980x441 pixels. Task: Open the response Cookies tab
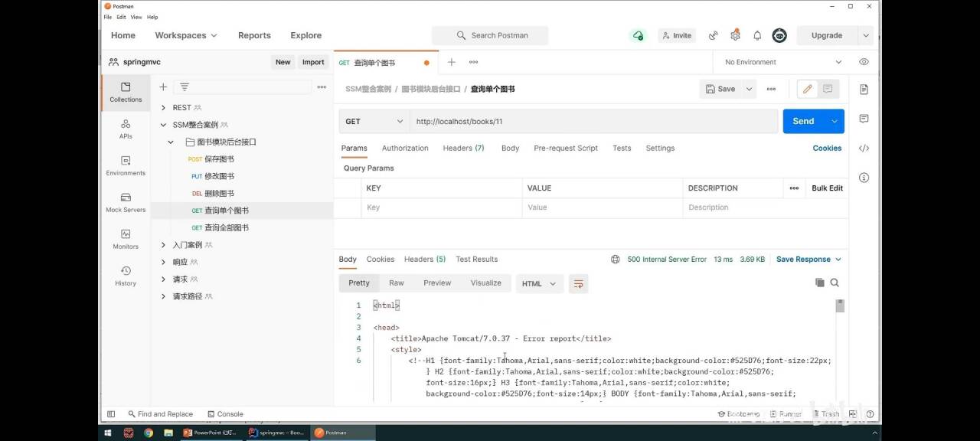(x=381, y=259)
